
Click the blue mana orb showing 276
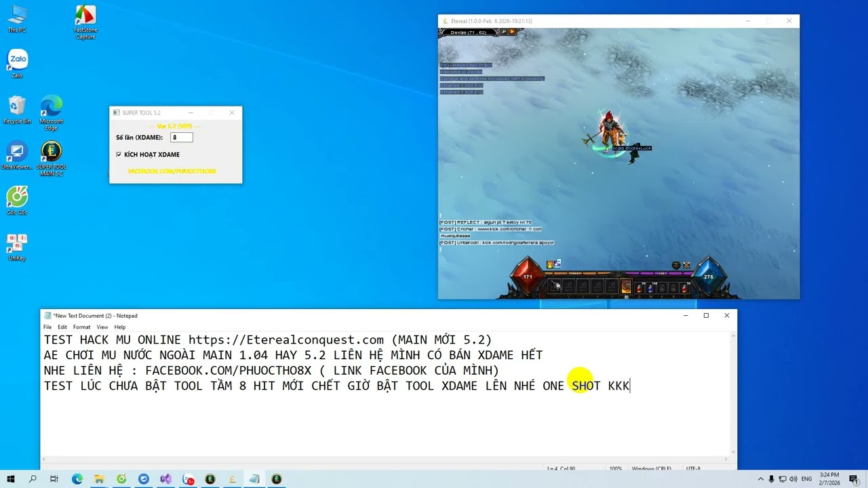[709, 277]
